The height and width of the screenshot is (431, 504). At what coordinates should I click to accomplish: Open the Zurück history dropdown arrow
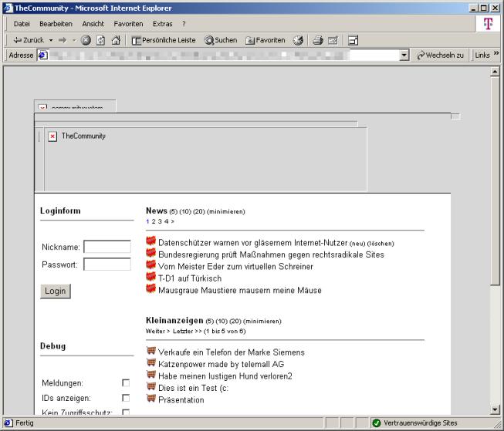point(51,40)
